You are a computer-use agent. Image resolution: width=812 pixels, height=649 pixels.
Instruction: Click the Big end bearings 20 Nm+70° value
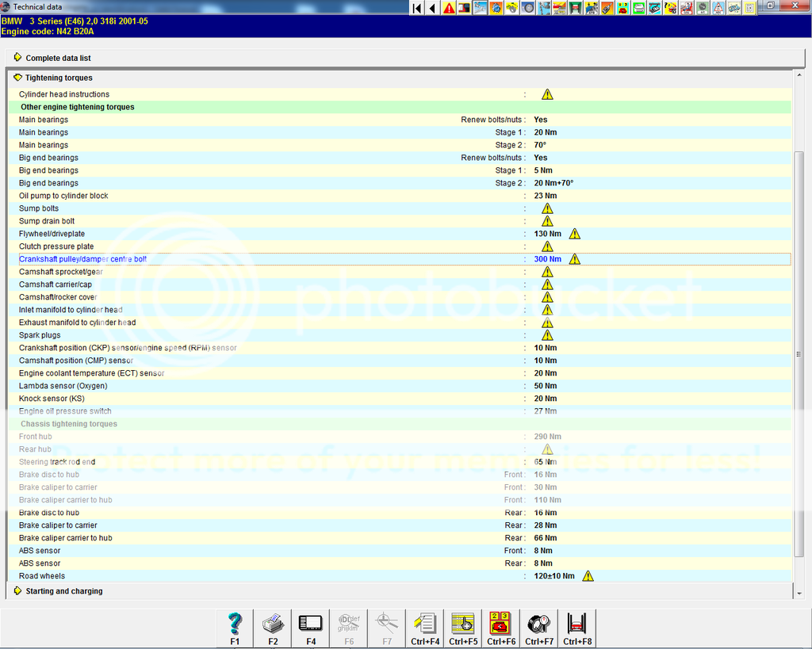point(553,183)
